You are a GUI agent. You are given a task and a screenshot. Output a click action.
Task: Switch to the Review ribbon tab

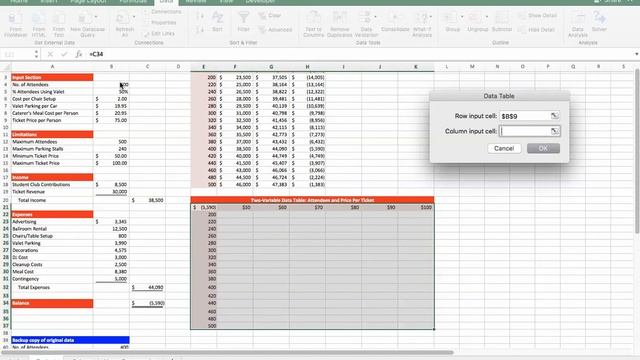coord(196,2)
